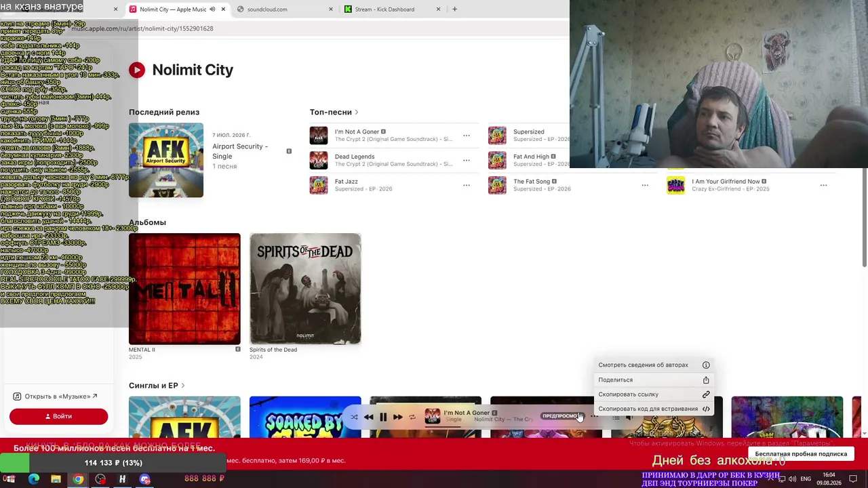Mute the Apple Music tab audio icon
Screen dimensions: 868x488
click(212, 9)
